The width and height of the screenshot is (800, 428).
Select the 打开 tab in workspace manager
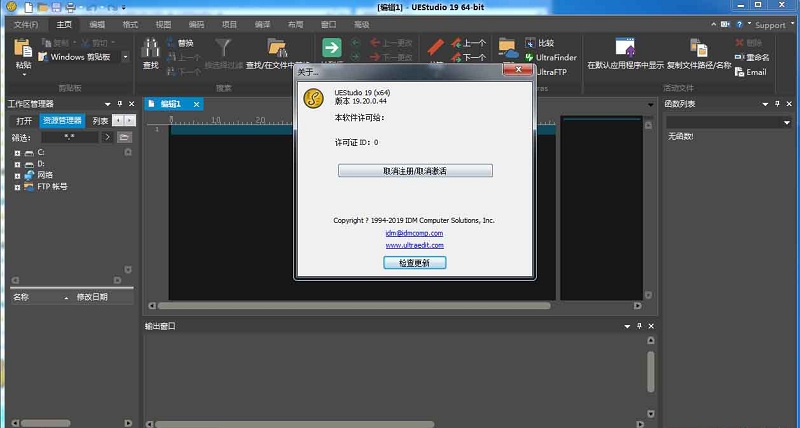point(24,121)
